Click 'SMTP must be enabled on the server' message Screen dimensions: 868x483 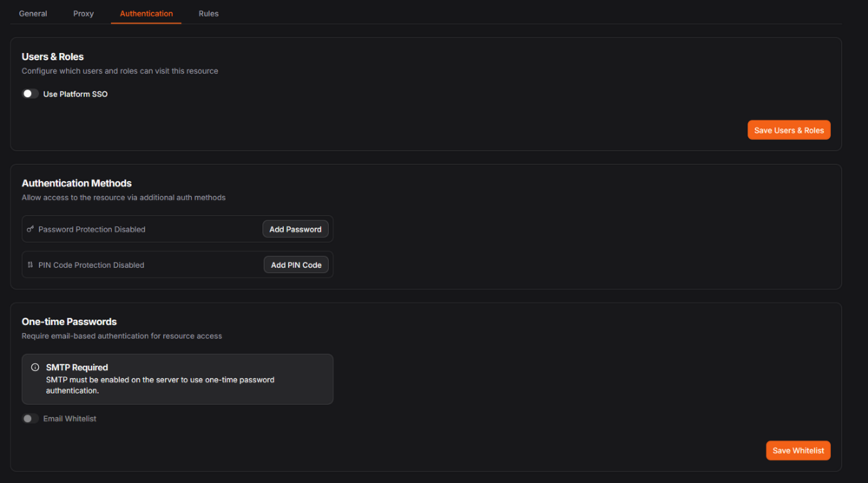[x=160, y=385]
